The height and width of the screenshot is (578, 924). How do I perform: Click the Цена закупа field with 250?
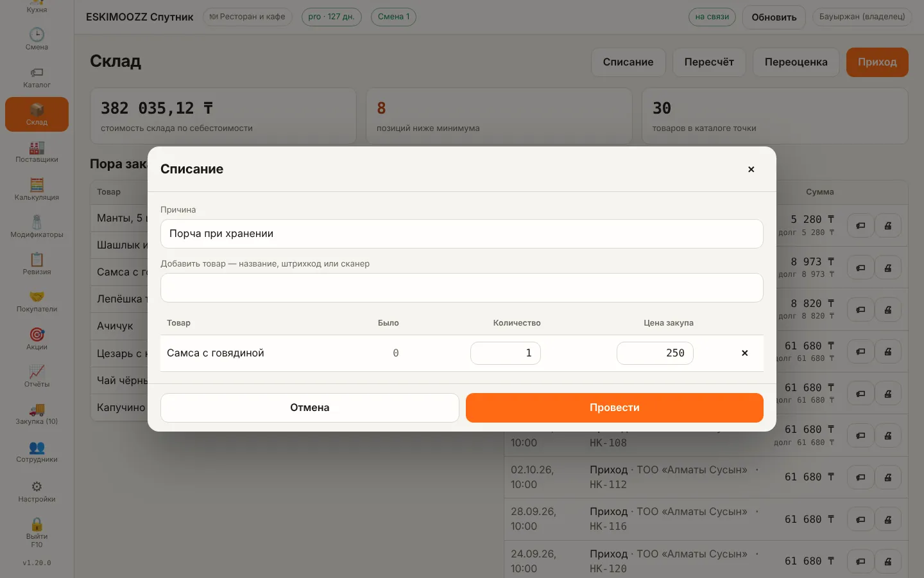(655, 353)
